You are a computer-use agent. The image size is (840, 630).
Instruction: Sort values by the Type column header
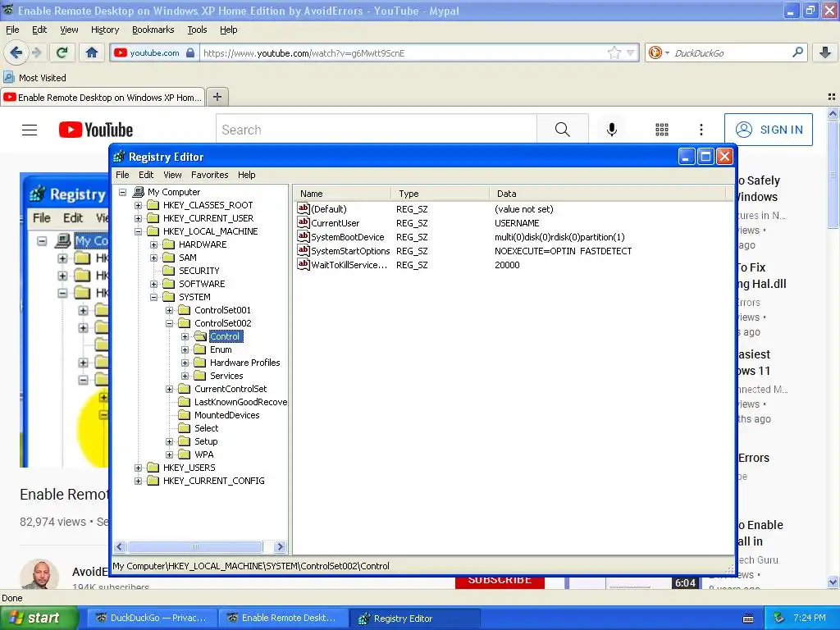click(441, 194)
